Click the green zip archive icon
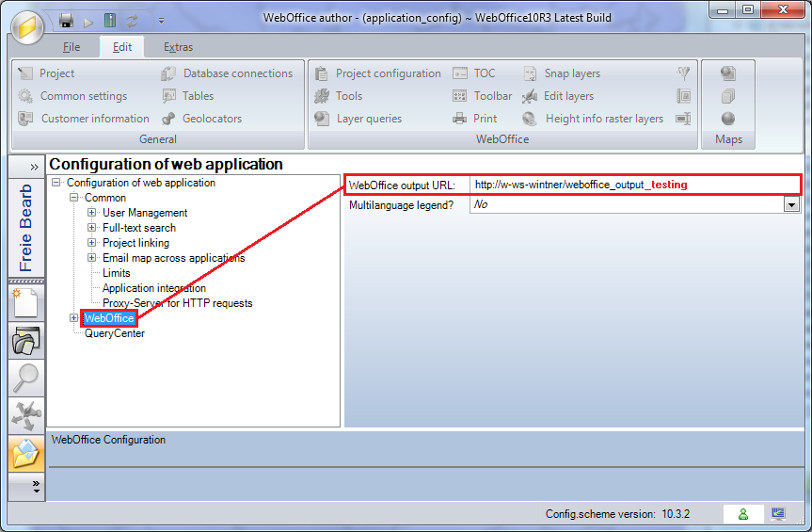The image size is (812, 532). point(110,21)
